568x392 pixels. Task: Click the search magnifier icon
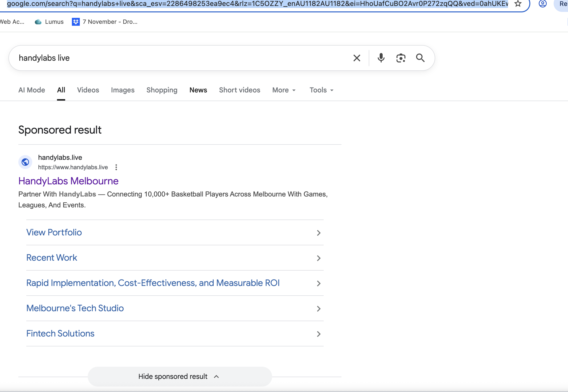tap(420, 58)
